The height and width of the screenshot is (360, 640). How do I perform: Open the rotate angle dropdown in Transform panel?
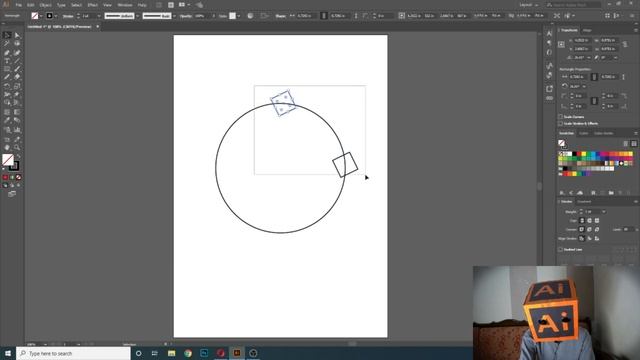(589, 58)
